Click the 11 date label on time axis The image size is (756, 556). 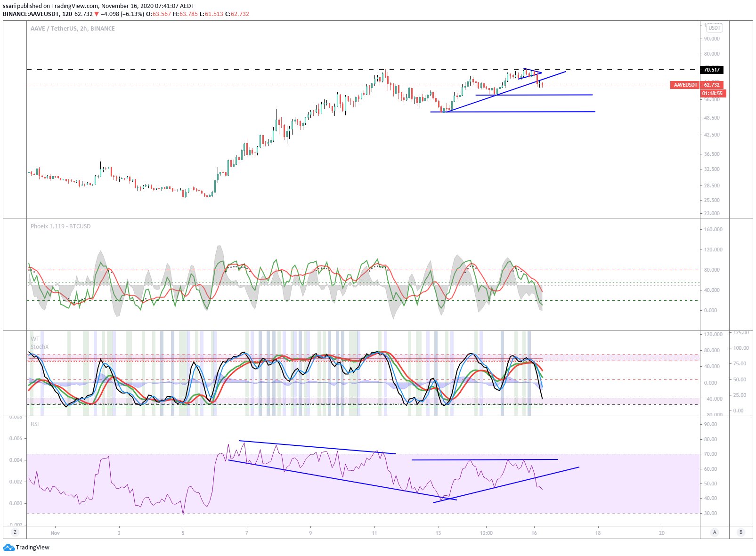pos(374,533)
